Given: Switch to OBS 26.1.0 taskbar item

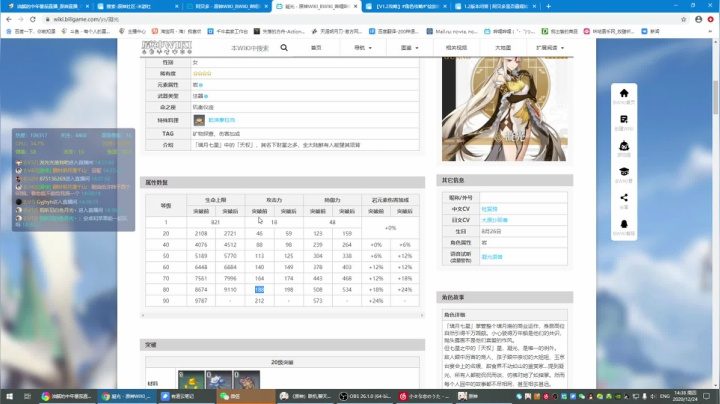Looking at the screenshot, I should pos(365,396).
